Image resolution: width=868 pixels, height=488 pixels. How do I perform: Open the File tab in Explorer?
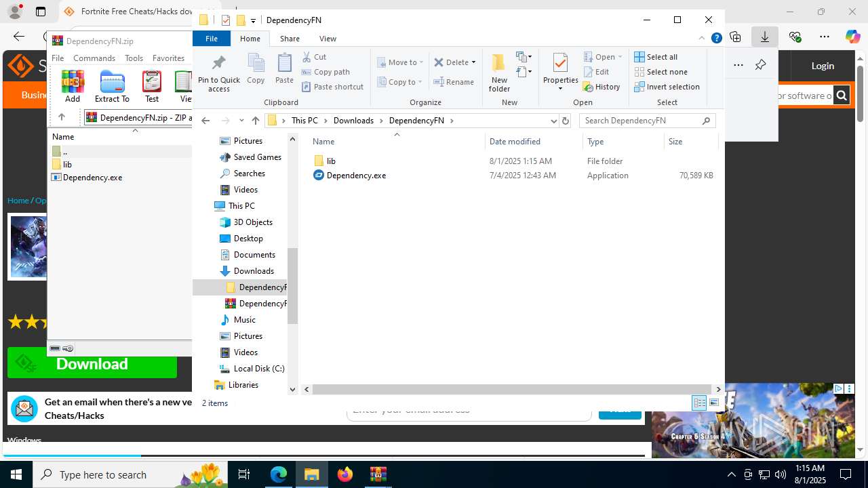point(212,39)
